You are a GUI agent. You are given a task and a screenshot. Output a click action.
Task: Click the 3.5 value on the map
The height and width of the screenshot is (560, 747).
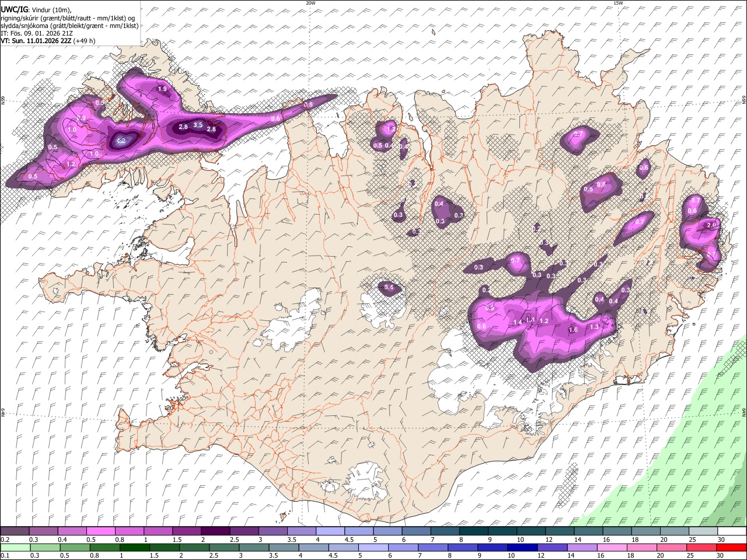click(198, 125)
